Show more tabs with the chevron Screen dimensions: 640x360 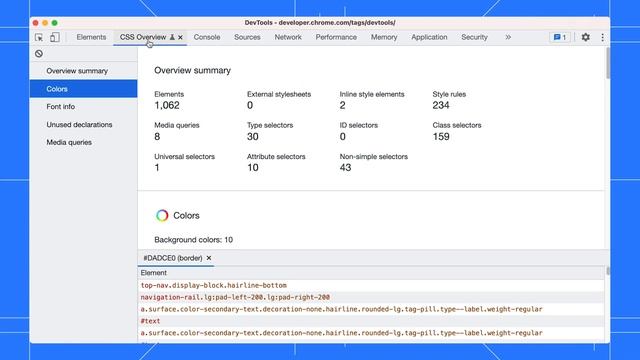(x=508, y=37)
